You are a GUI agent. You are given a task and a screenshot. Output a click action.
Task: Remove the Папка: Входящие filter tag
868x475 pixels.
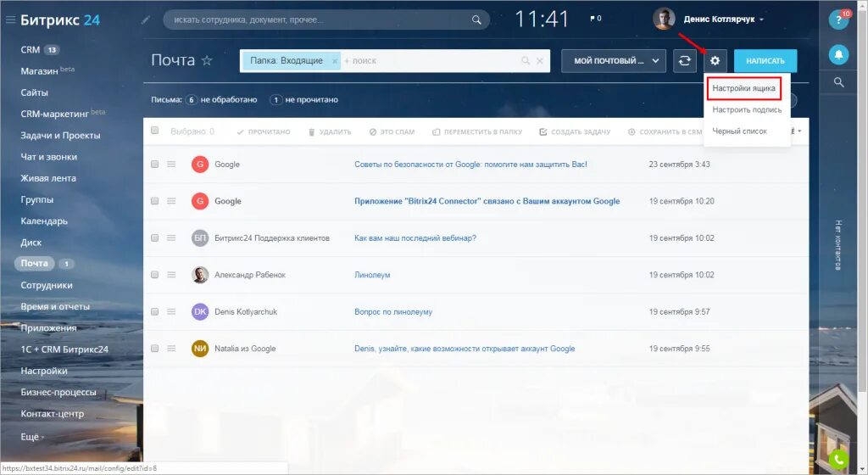coord(335,61)
